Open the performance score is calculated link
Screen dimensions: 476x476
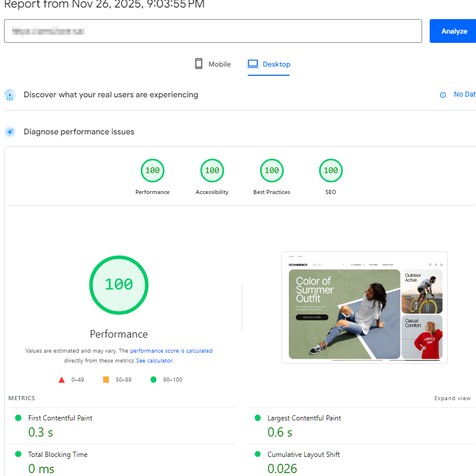tap(171, 351)
